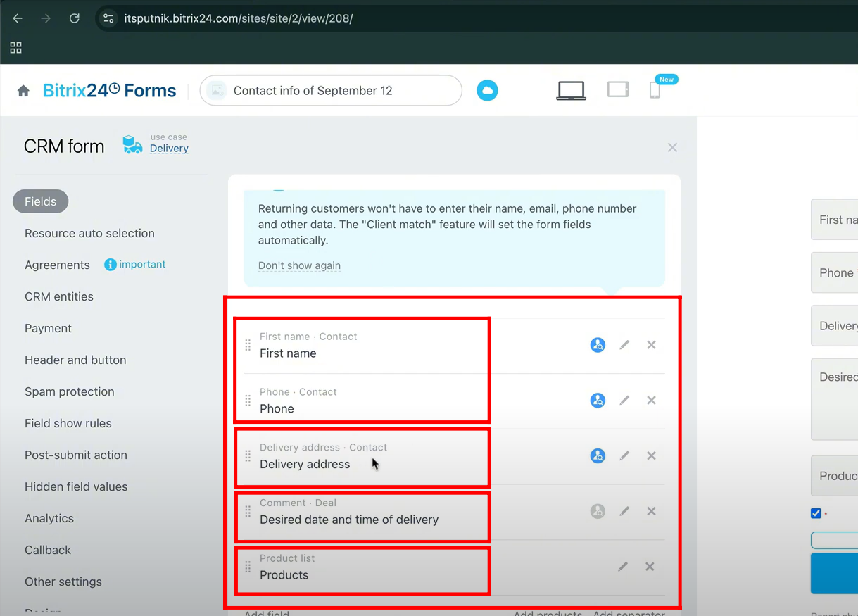
Task: Toggle the agreement checkbox in form preview
Action: point(816,513)
